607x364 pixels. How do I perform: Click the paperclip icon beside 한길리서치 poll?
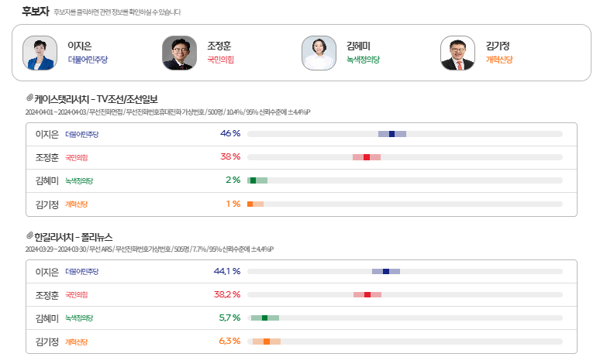click(29, 235)
